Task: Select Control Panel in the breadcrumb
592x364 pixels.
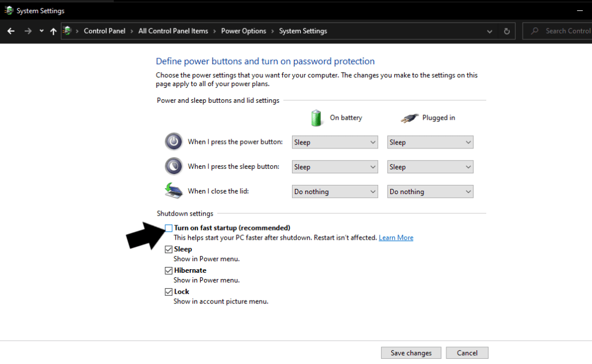Action: click(x=104, y=31)
